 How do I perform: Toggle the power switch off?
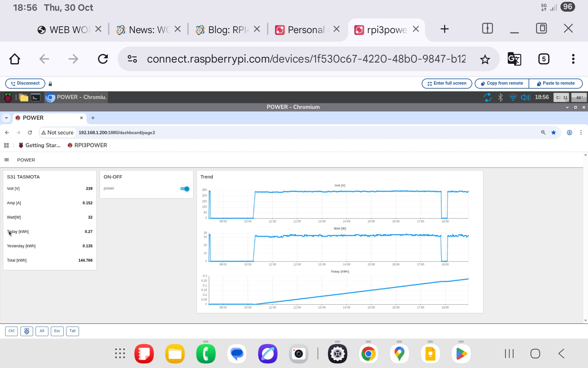point(185,189)
